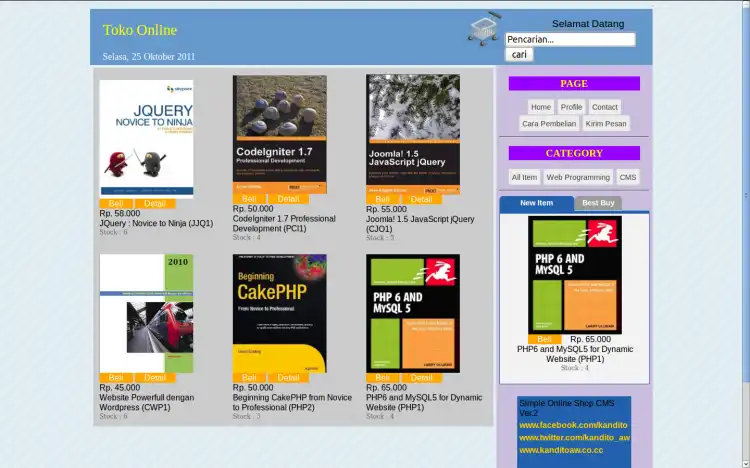Open the Kirim Pesan page
Image resolution: width=750 pixels, height=468 pixels.
[606, 123]
